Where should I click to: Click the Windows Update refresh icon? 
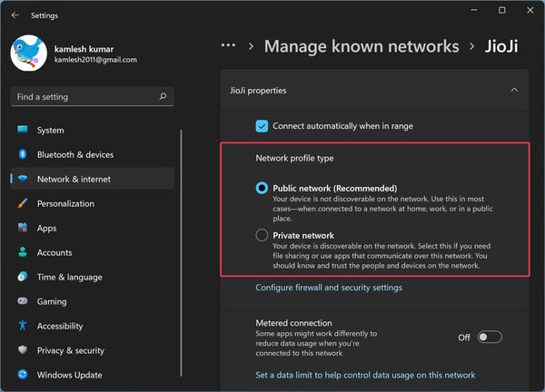click(x=23, y=375)
